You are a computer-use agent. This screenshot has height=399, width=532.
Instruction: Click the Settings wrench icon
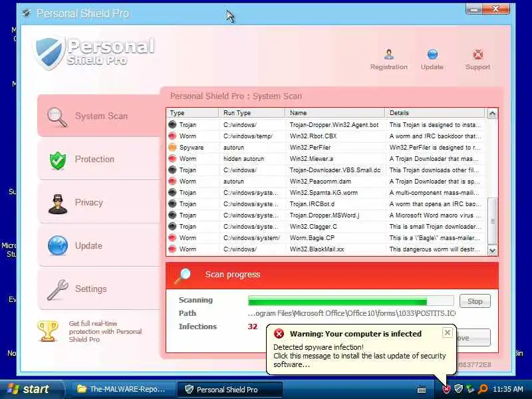[58, 289]
